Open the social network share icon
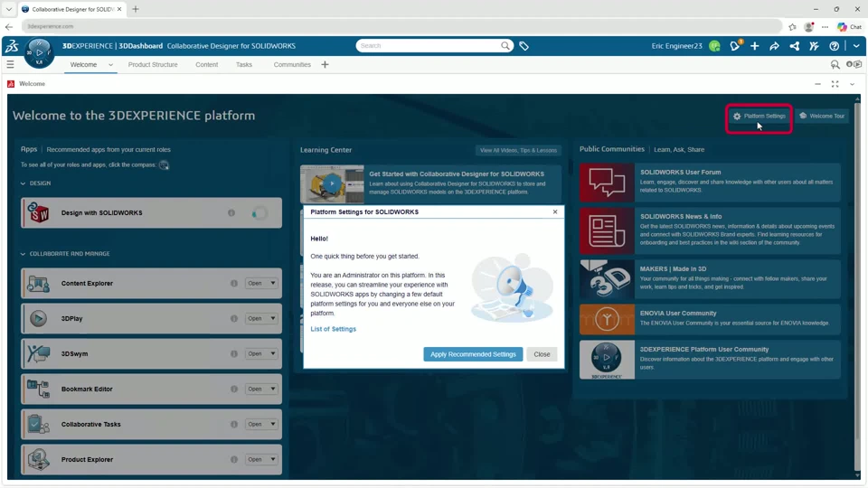868x488 pixels. (795, 46)
